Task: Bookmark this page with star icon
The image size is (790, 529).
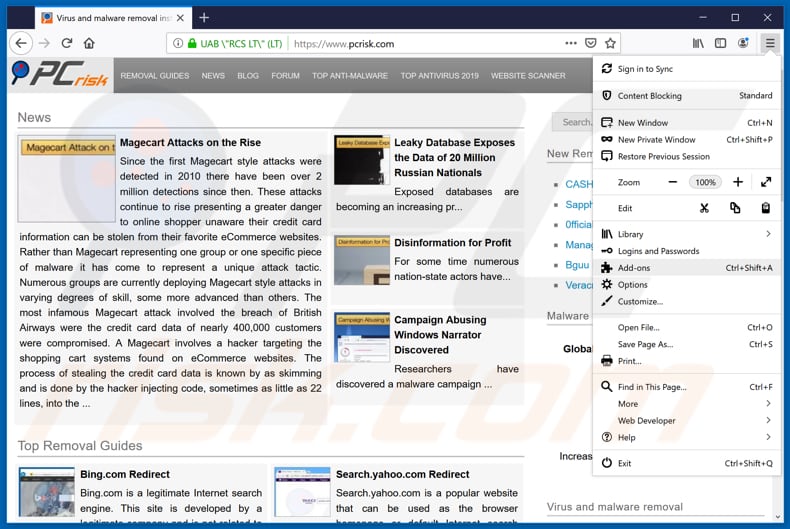Action: coord(611,43)
